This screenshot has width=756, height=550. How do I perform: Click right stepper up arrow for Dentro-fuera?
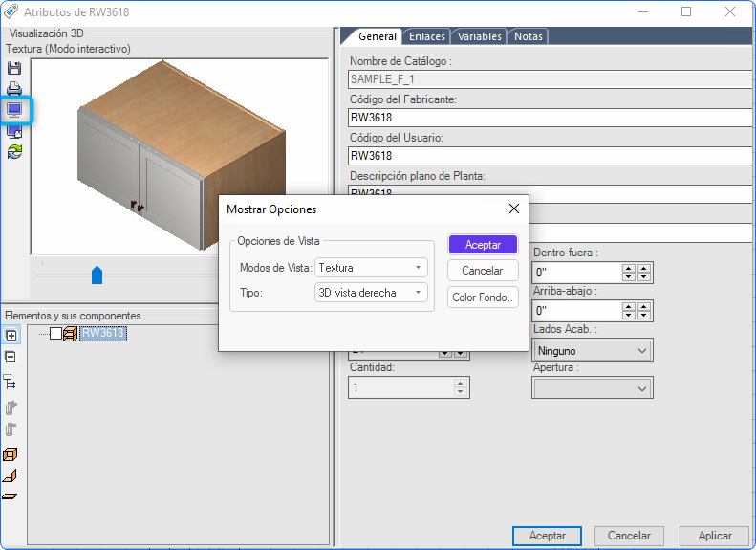click(x=644, y=268)
